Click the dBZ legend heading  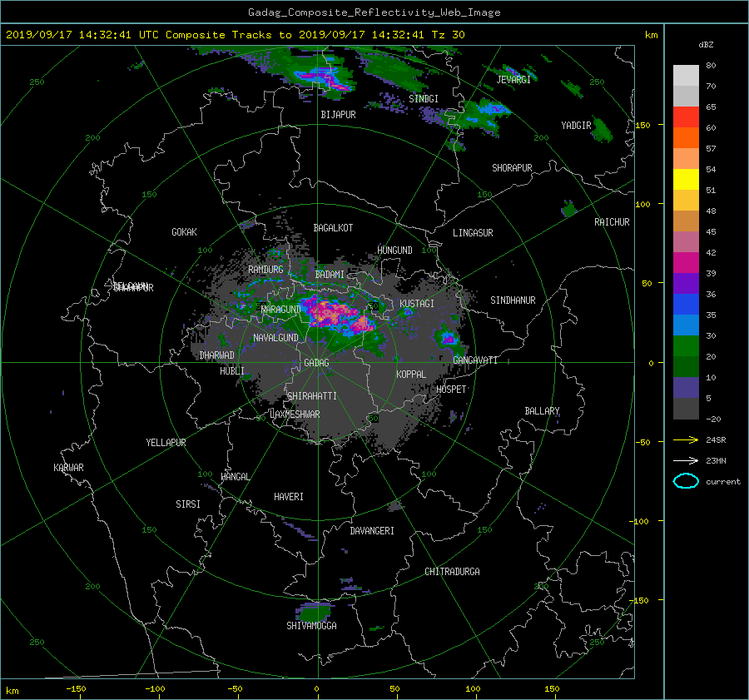[x=706, y=45]
